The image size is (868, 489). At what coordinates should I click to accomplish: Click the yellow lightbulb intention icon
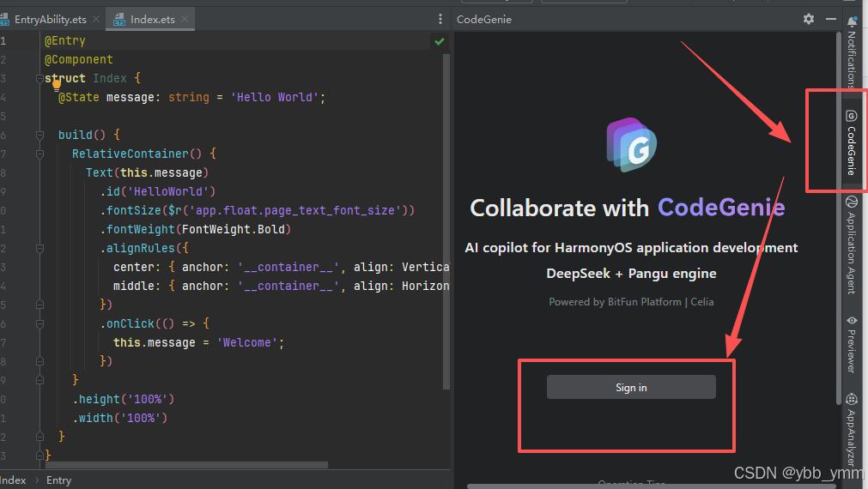(57, 85)
